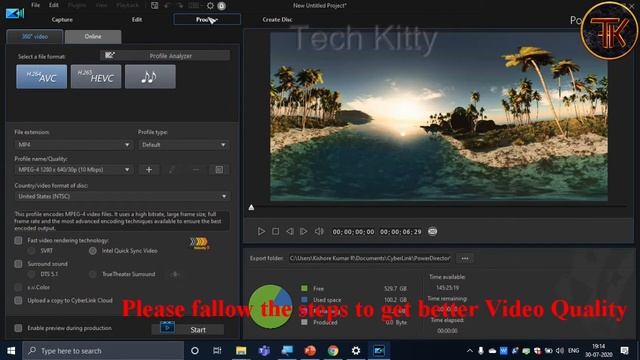Image resolution: width=640 pixels, height=360 pixels.
Task: Click the current timecode 00;00;00;00
Action: coord(353,231)
